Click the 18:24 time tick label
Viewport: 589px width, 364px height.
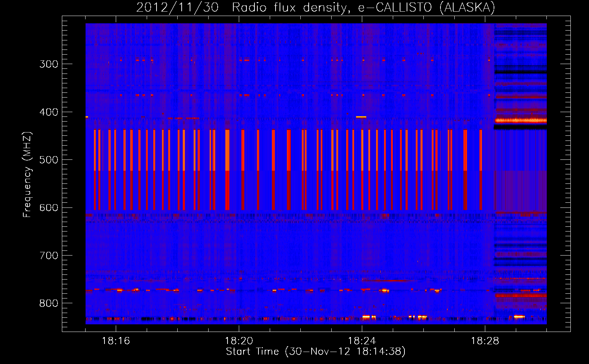pyautogui.click(x=362, y=341)
